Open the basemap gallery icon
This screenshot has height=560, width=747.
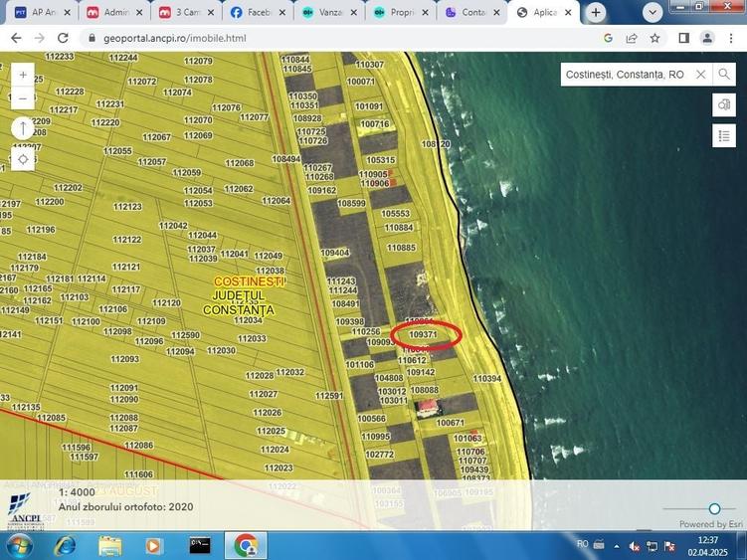[x=724, y=104]
